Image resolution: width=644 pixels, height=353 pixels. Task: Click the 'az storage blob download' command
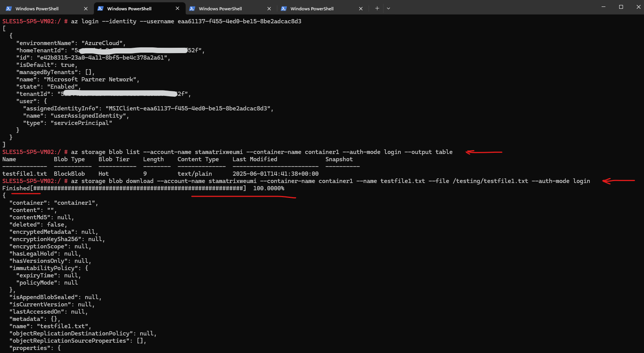(x=330, y=181)
